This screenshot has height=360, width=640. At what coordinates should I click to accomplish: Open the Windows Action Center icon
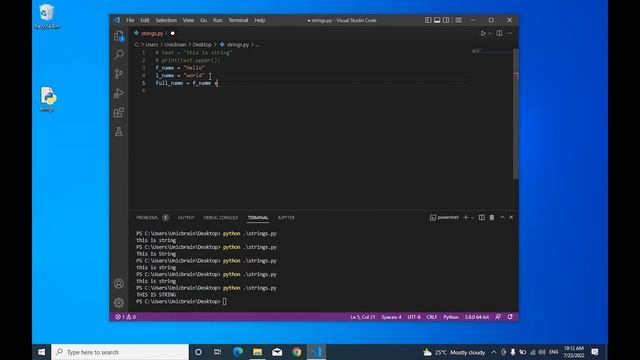tap(595, 352)
